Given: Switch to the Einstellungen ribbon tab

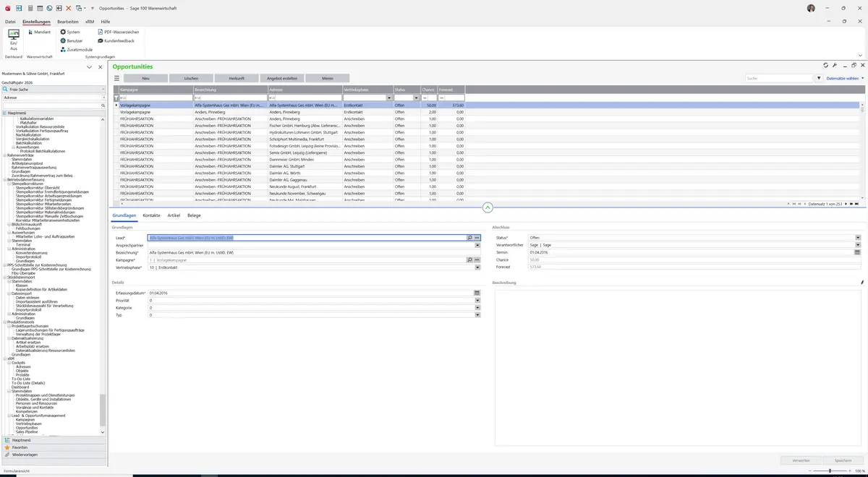Looking at the screenshot, I should pyautogui.click(x=36, y=22).
